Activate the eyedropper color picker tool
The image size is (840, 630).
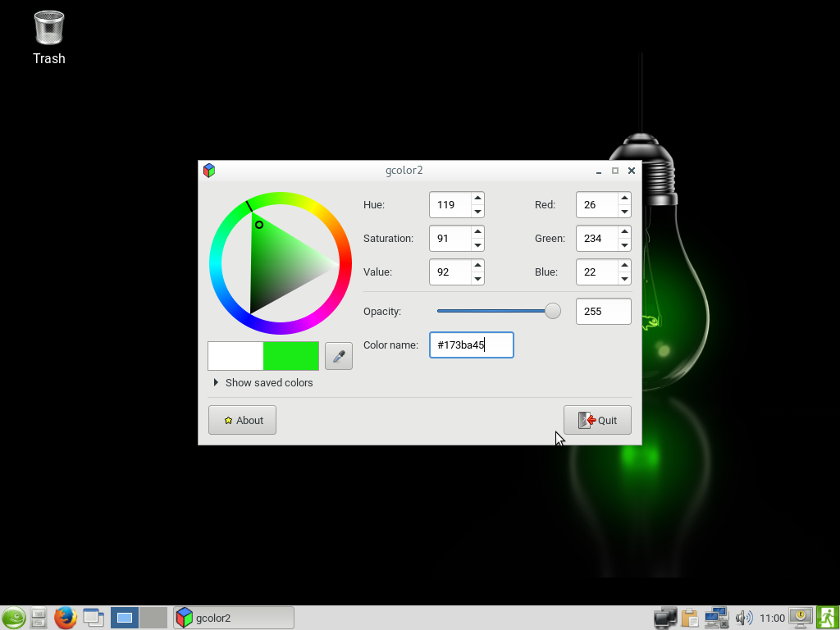[339, 356]
